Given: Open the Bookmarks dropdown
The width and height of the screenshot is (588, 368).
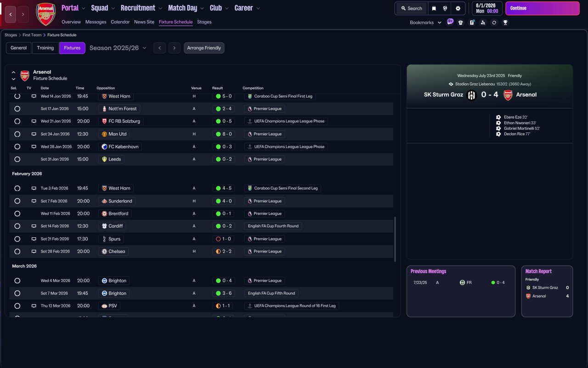Looking at the screenshot, I should 425,23.
